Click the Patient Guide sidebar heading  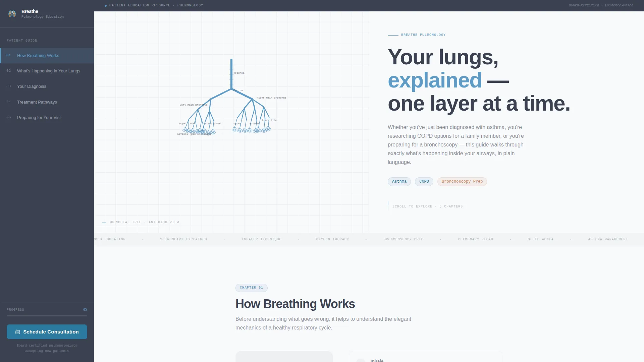click(x=22, y=41)
